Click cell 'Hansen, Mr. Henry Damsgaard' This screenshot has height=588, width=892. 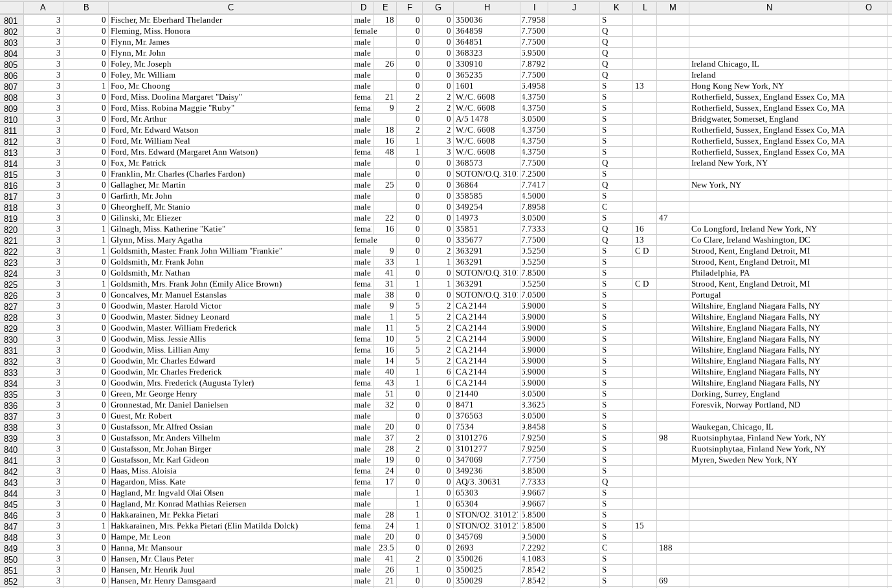tap(230, 581)
